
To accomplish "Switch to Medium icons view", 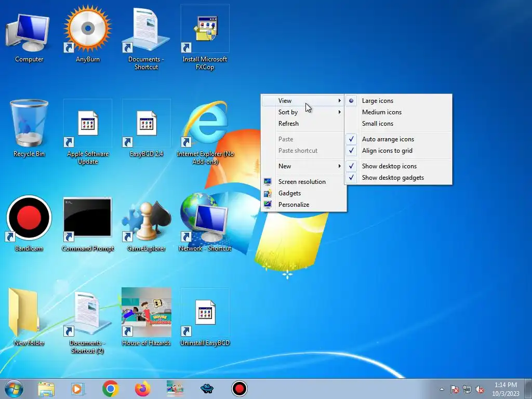I will 398,112.
